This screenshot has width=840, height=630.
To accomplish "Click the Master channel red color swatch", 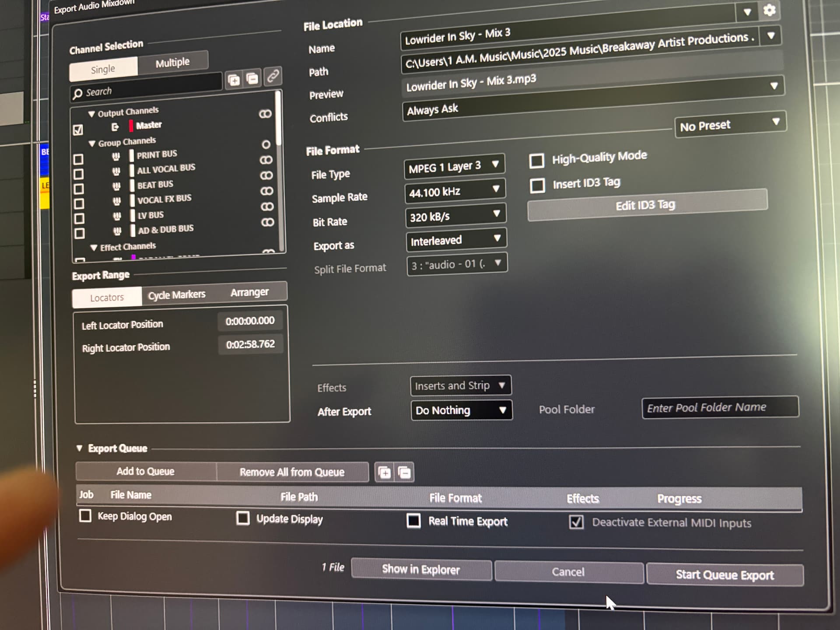I will tap(131, 126).
